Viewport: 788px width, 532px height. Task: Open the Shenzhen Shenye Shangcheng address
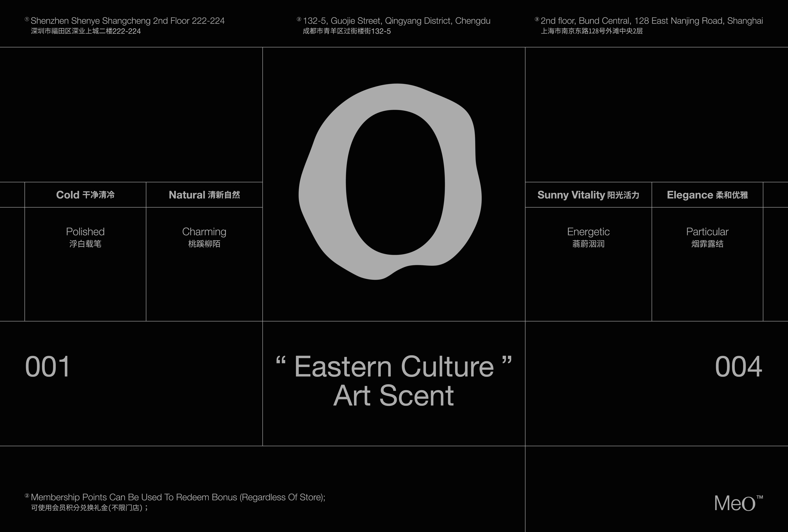click(127, 21)
